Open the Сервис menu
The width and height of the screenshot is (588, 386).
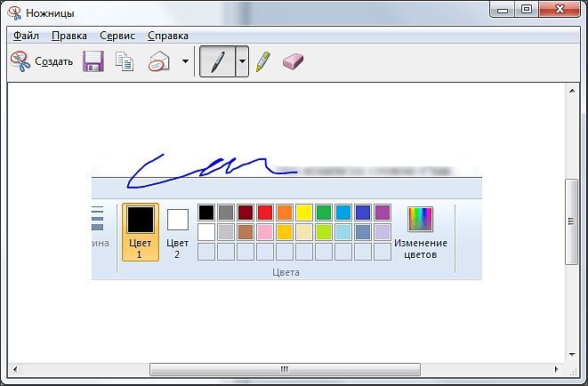(x=117, y=36)
